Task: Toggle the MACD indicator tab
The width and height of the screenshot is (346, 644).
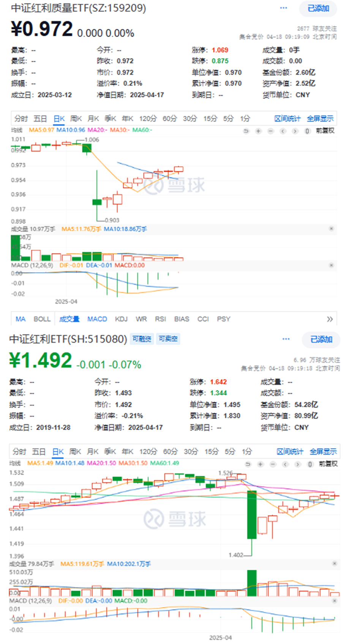Action: [97, 319]
